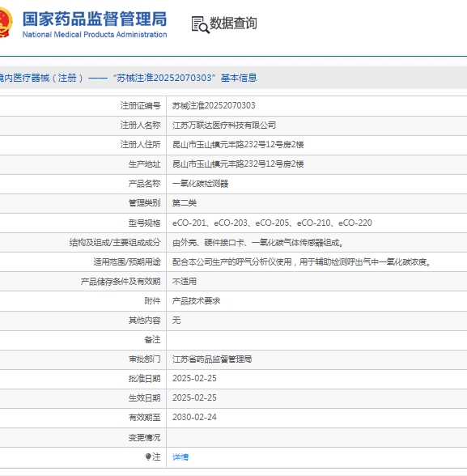Open the 详情 link
The height and width of the screenshot is (476, 467).
180,457
